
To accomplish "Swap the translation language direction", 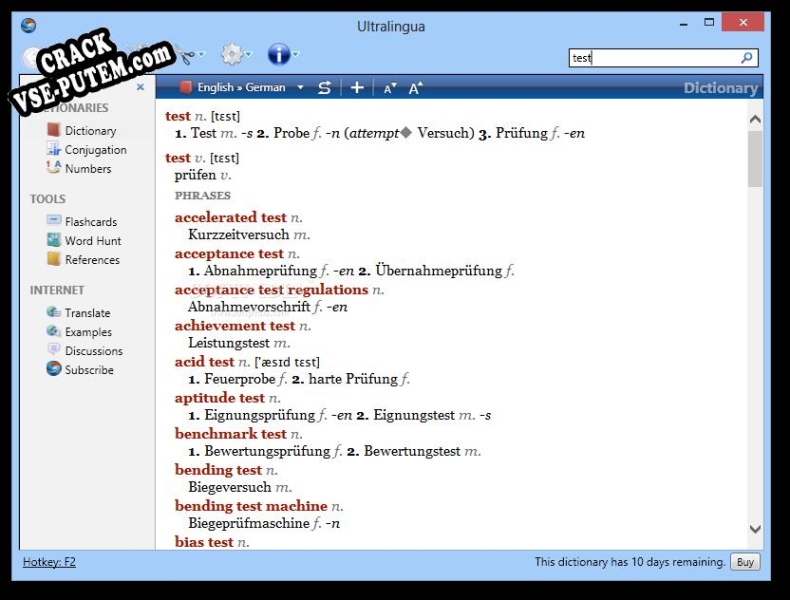I will coord(324,88).
